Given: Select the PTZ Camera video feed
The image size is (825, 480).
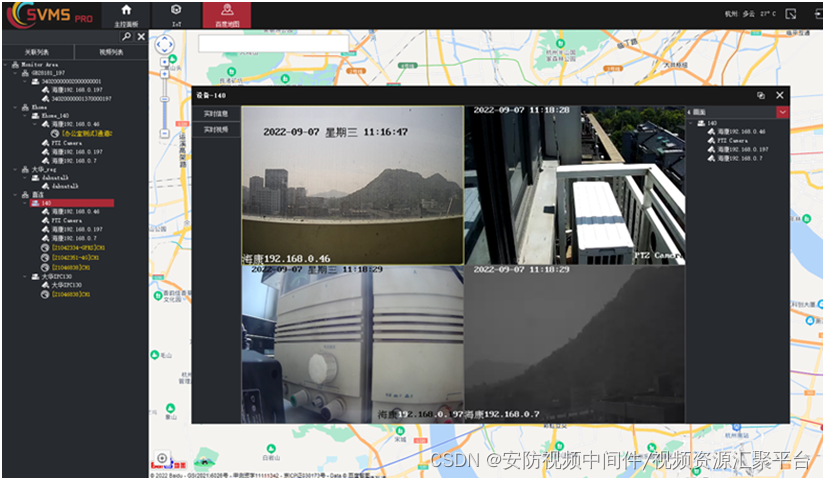Looking at the screenshot, I should point(575,185).
